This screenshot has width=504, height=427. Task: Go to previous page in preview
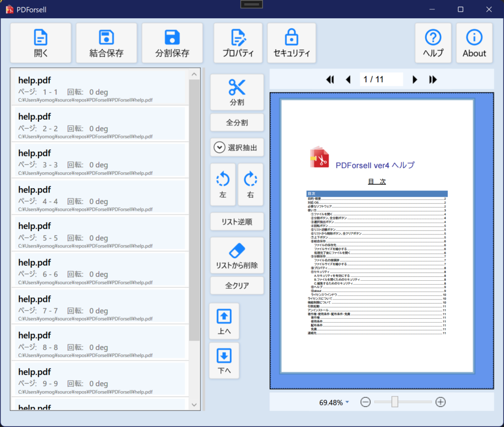pyautogui.click(x=348, y=79)
